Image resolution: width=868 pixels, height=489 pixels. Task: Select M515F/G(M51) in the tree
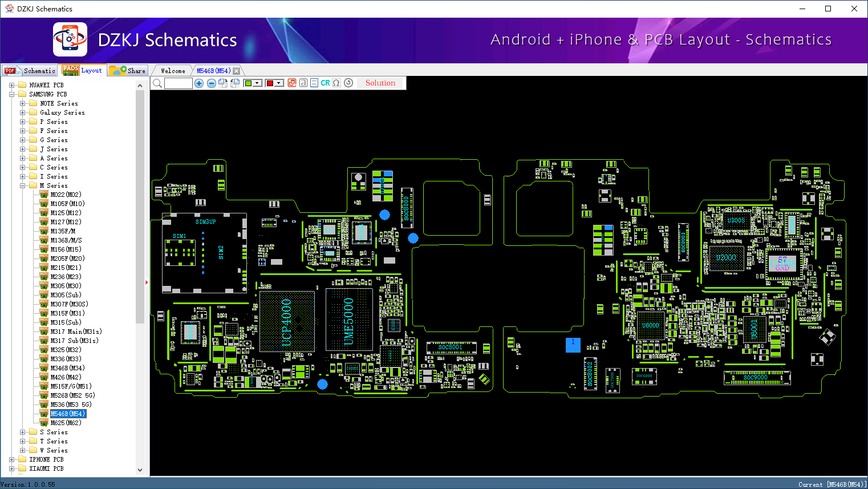point(71,386)
